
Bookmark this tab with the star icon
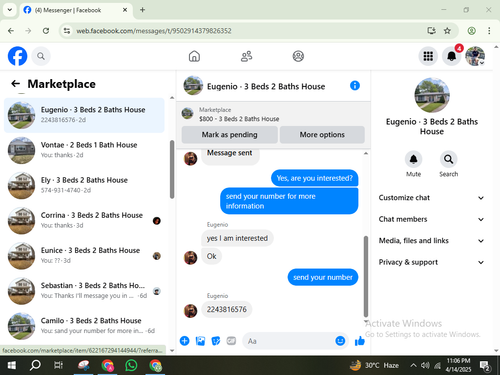click(x=447, y=31)
